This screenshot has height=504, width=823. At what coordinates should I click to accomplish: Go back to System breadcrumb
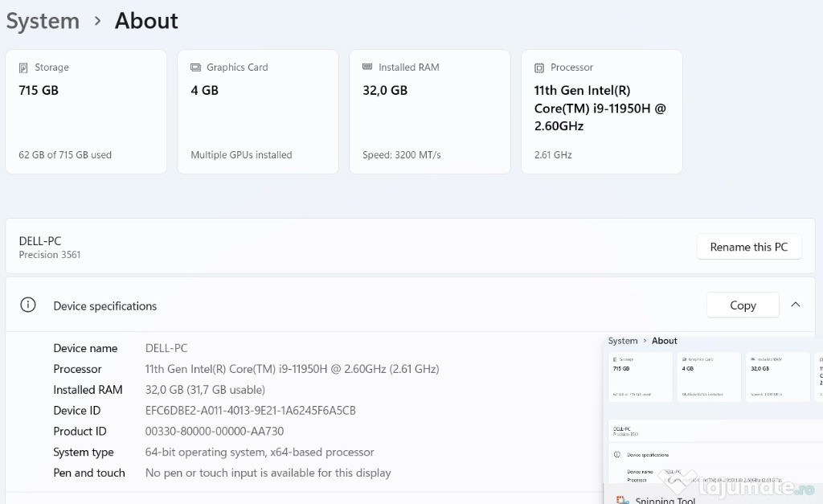[x=43, y=21]
